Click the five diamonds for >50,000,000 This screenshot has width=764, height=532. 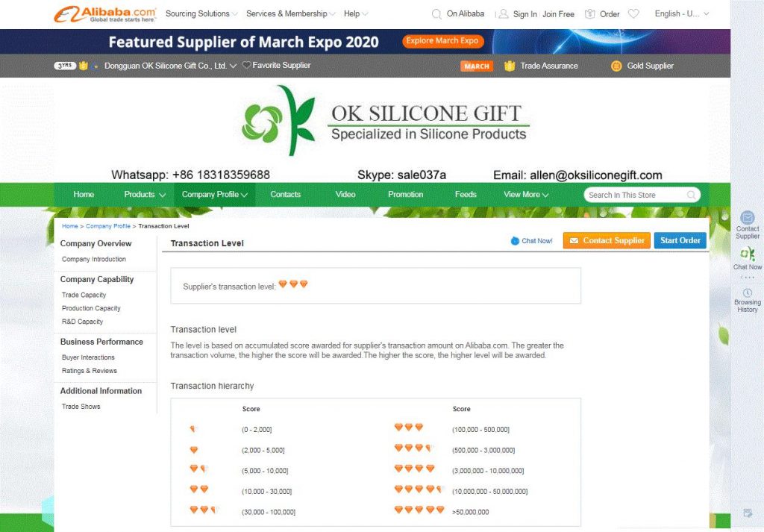[x=419, y=510]
